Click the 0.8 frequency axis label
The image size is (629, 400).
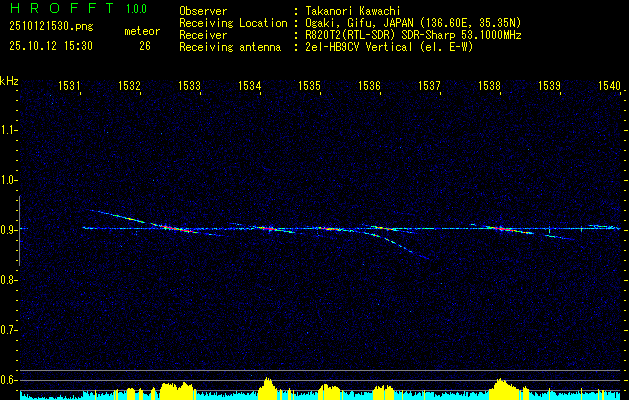pyautogui.click(x=8, y=280)
